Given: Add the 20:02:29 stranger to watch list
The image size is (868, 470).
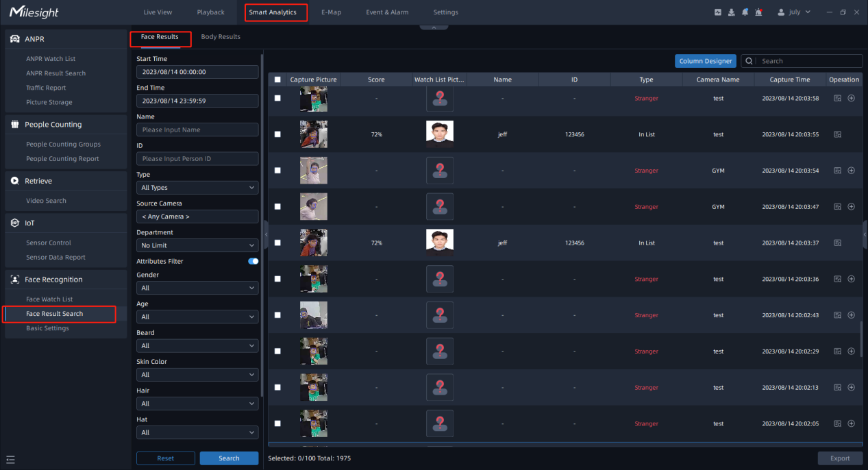Looking at the screenshot, I should (851, 351).
